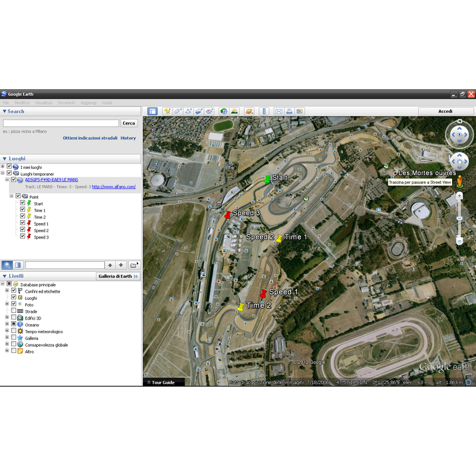Enable the Edifici 3D layer checkbox
The image size is (476, 476).
pyautogui.click(x=14, y=317)
